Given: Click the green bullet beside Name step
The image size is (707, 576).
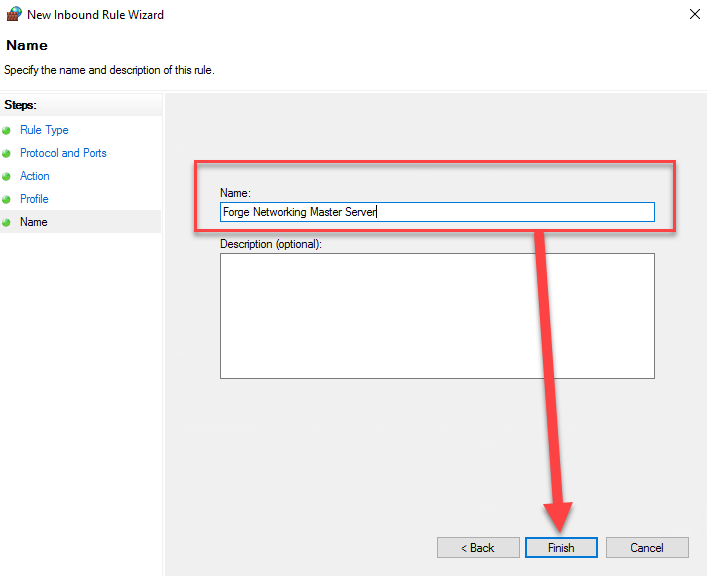Looking at the screenshot, I should click(6, 222).
